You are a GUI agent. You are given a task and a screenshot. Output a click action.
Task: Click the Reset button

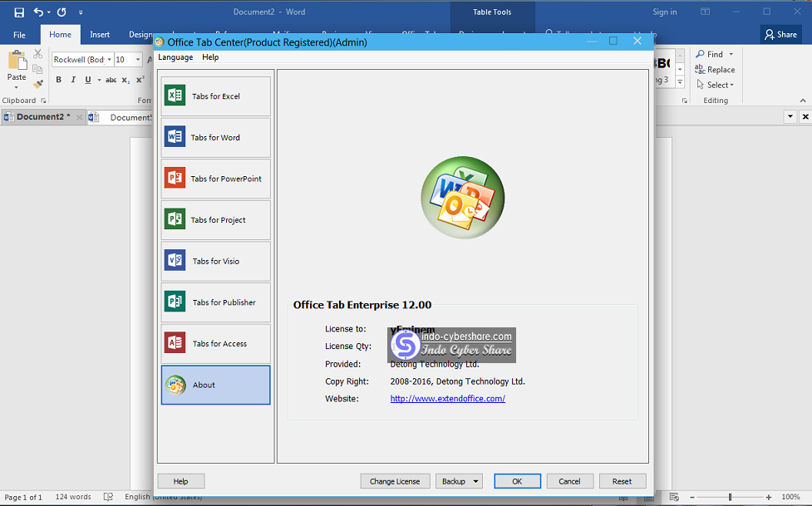(622, 481)
